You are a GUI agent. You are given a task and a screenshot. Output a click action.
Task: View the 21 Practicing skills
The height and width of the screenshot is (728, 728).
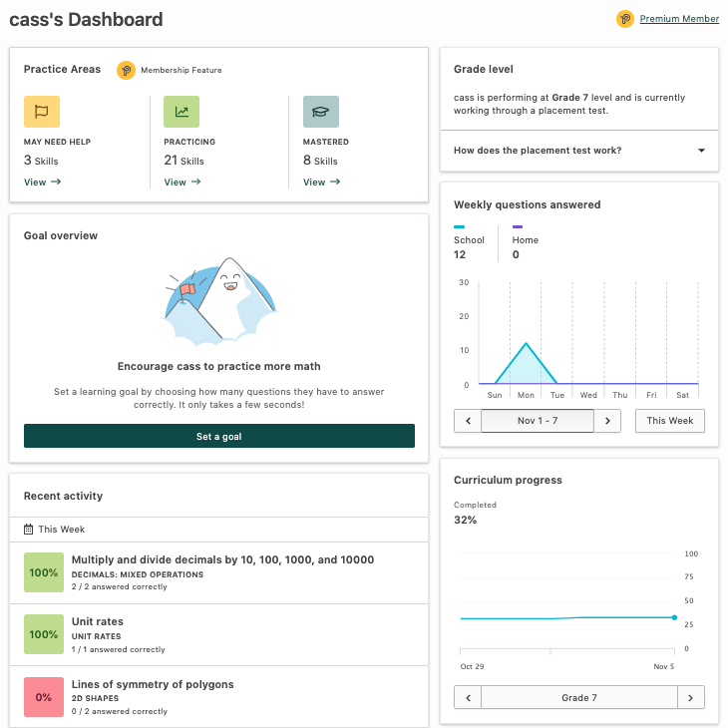pos(182,182)
